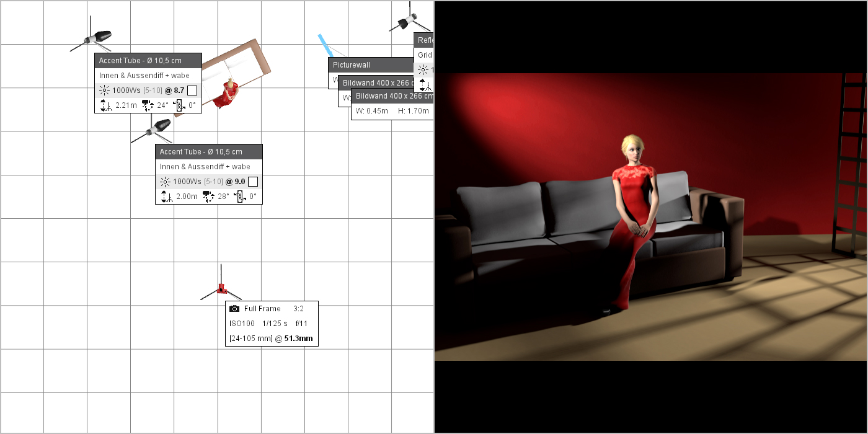Screen dimensions: 868x434
Task: Click the '2.21m' height value
Action: 126,105
